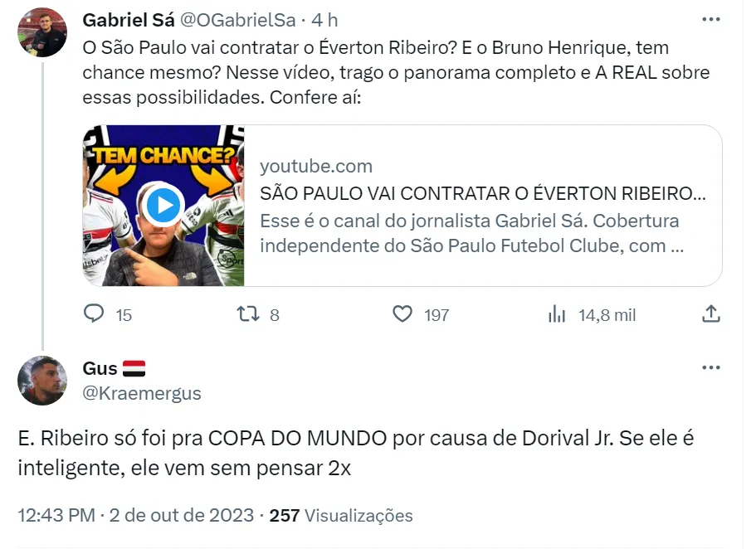The width and height of the screenshot is (756, 549).
Task: Open Gus's profile avatar
Action: tap(41, 381)
